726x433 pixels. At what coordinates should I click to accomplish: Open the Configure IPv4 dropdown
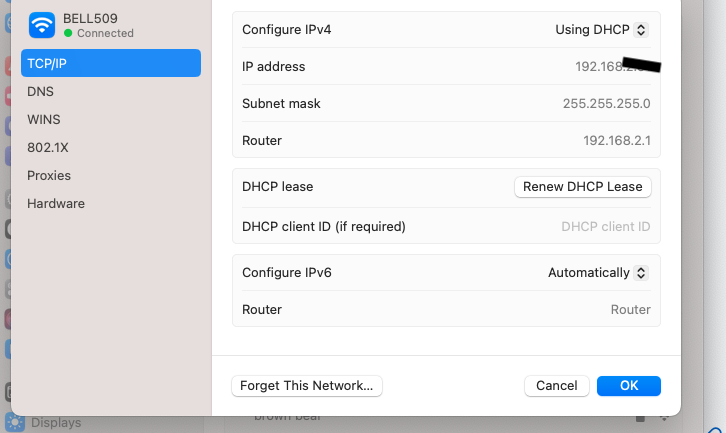pyautogui.click(x=602, y=30)
